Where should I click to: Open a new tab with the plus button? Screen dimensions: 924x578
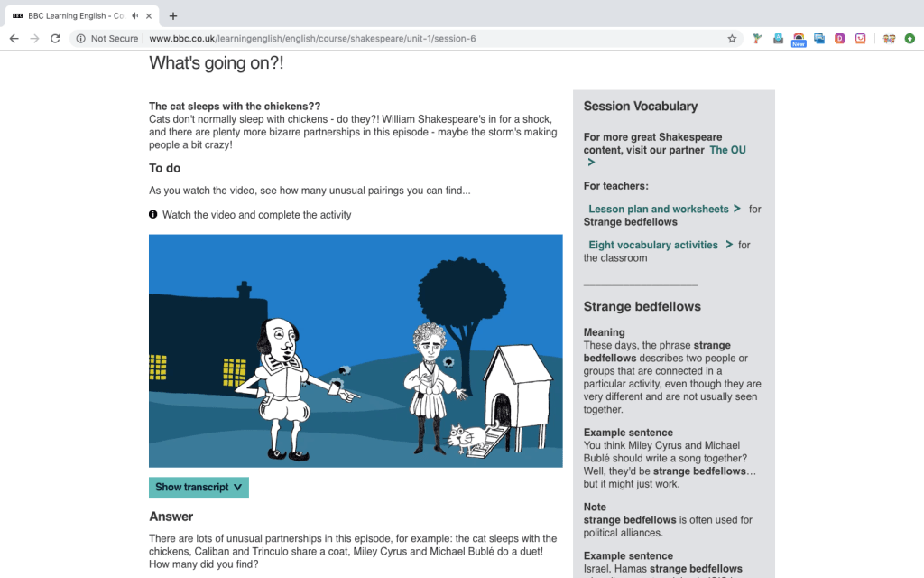click(x=173, y=15)
